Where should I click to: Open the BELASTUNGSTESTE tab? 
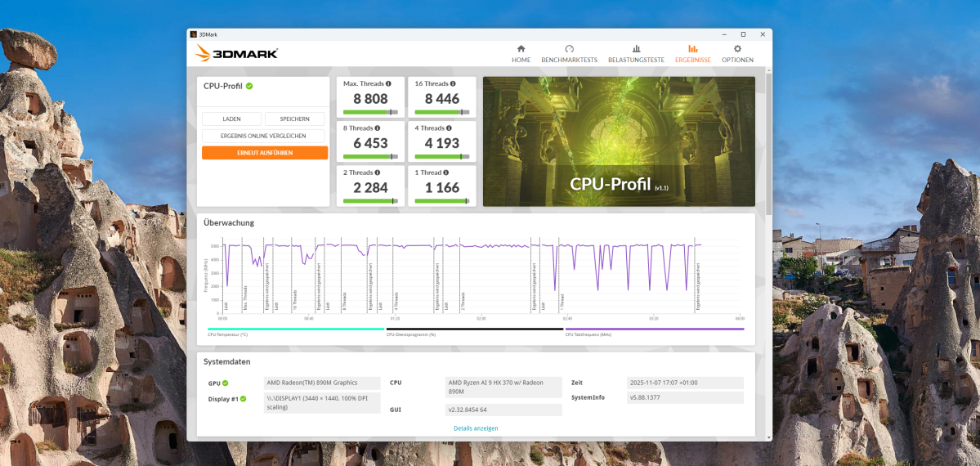636,54
